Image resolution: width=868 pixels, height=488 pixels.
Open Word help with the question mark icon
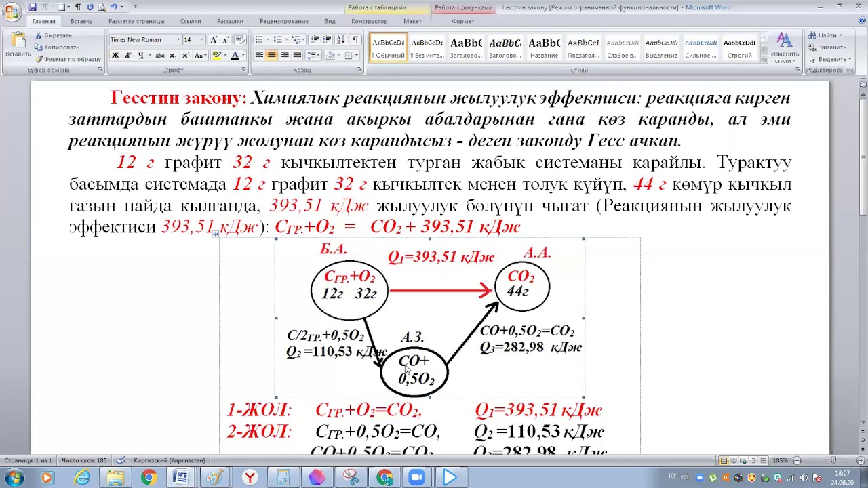[x=862, y=21]
